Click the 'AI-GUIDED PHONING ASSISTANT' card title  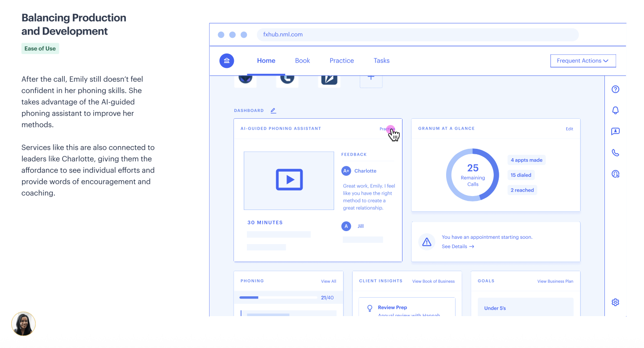click(281, 129)
